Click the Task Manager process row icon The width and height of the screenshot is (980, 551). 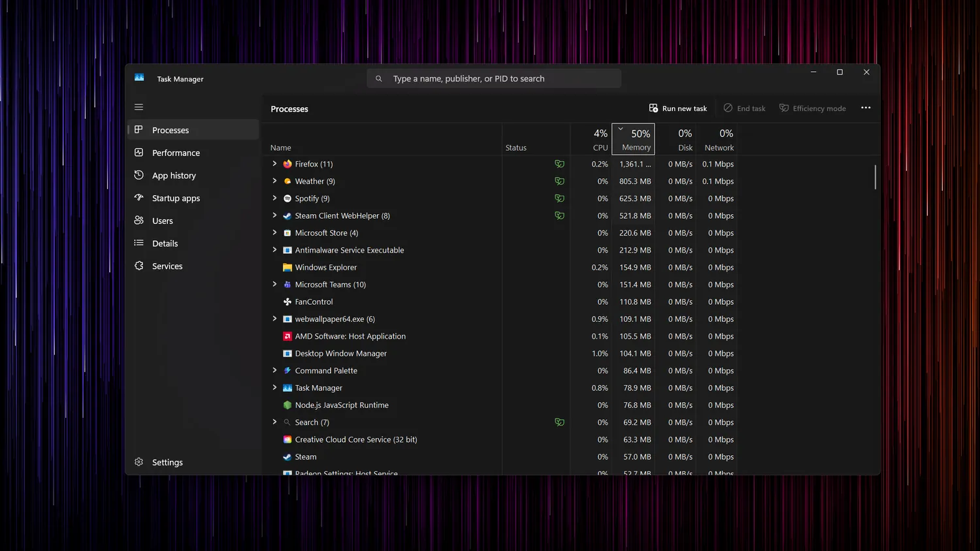(287, 388)
